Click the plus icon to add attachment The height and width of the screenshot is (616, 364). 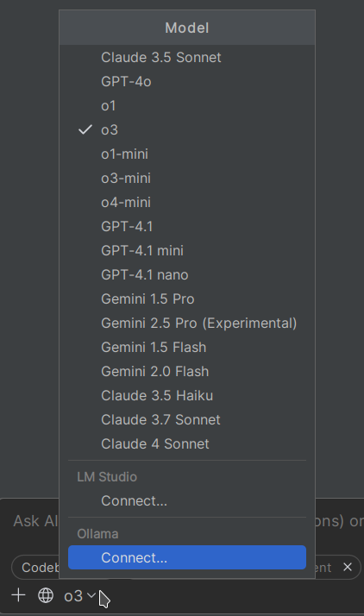click(x=18, y=595)
